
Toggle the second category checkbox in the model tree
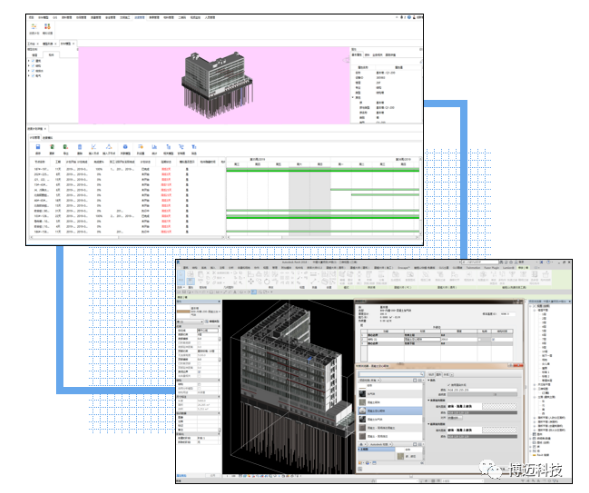click(33, 66)
